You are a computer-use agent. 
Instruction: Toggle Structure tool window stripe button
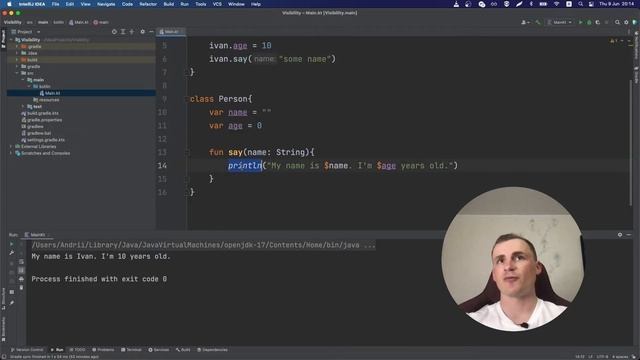pos(3,299)
